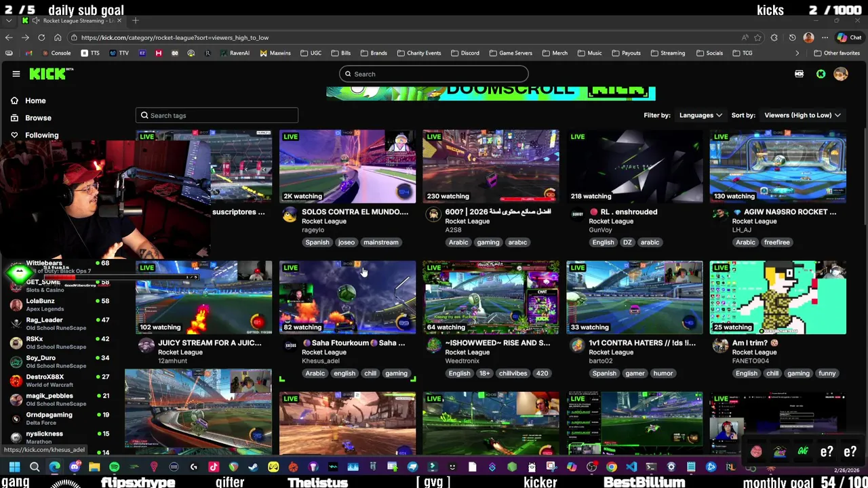This screenshot has width=868, height=488.
Task: Open a new browser tab with the plus icon
Action: tap(136, 20)
